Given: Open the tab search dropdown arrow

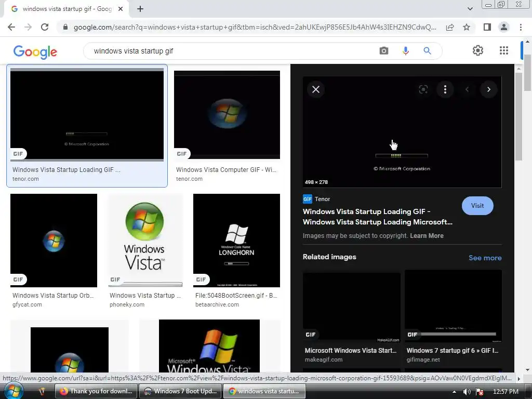Looking at the screenshot, I should click(x=470, y=9).
